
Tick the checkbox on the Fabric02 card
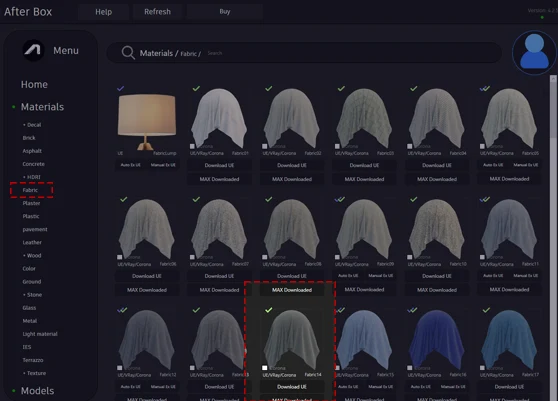click(x=264, y=146)
